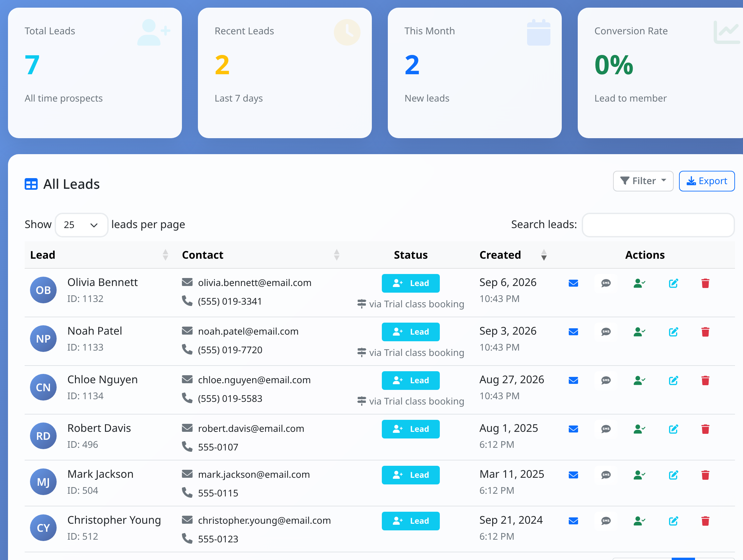Screen dimensions: 743x560
Task: Edit Chloe Nguyen lead record
Action: 673,381
